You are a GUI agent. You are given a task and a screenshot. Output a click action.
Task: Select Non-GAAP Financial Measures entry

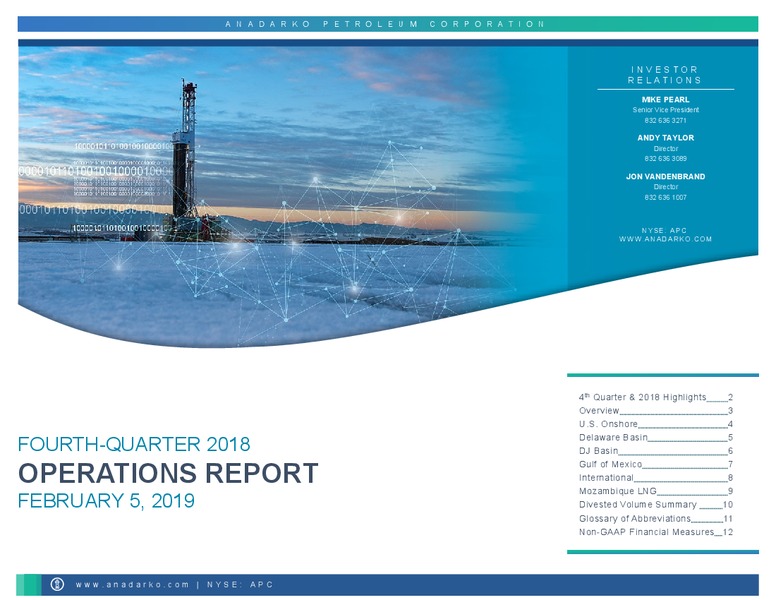(x=656, y=532)
